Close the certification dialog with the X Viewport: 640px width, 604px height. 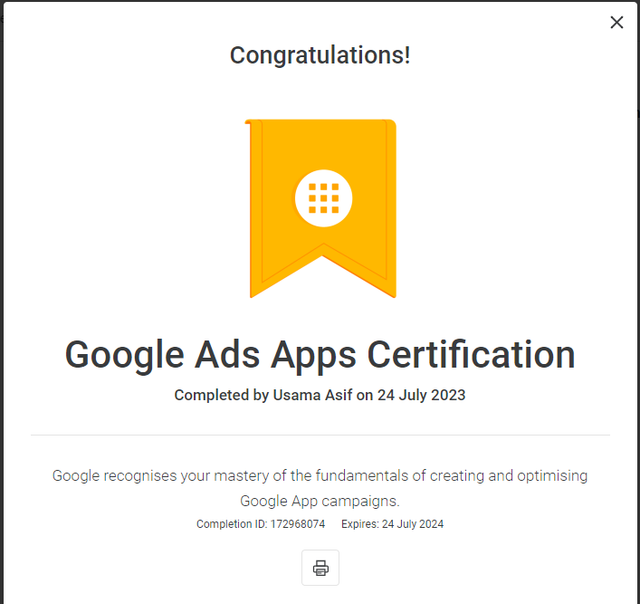tap(616, 22)
